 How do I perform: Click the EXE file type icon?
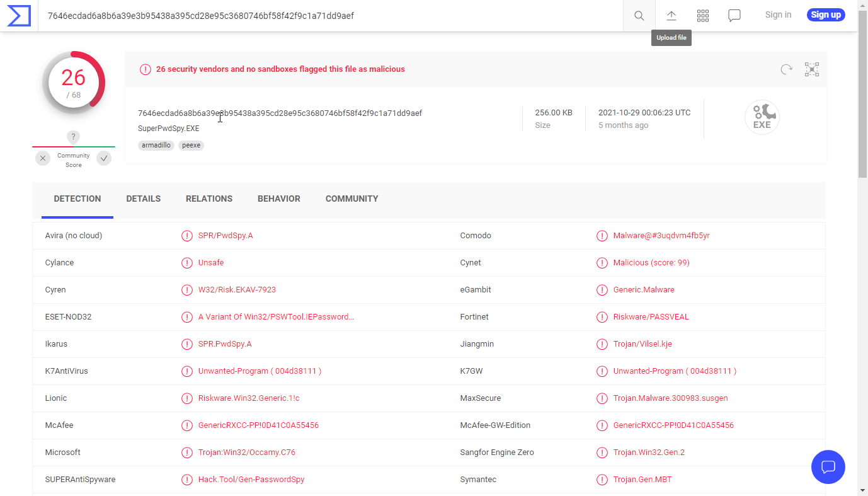click(x=762, y=117)
